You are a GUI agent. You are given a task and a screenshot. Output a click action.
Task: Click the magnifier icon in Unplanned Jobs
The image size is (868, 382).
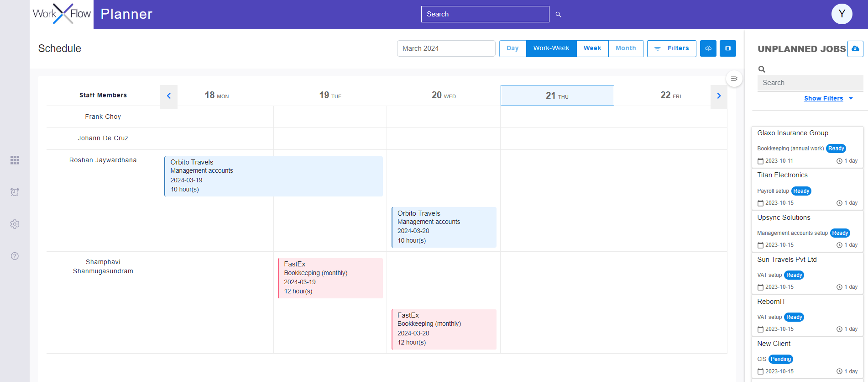point(762,69)
